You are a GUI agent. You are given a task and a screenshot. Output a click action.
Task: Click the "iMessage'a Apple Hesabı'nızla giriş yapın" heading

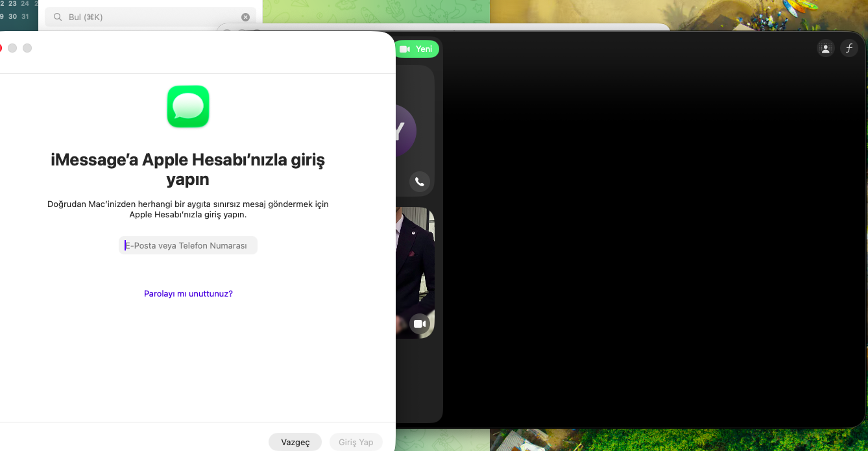(188, 169)
